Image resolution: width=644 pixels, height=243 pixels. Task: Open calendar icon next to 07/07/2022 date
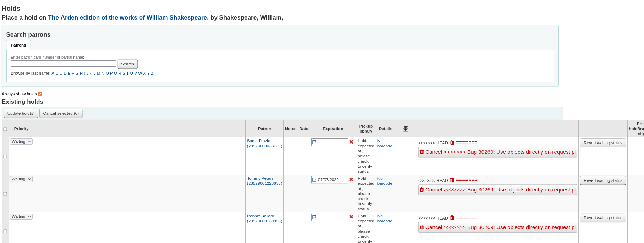314,180
